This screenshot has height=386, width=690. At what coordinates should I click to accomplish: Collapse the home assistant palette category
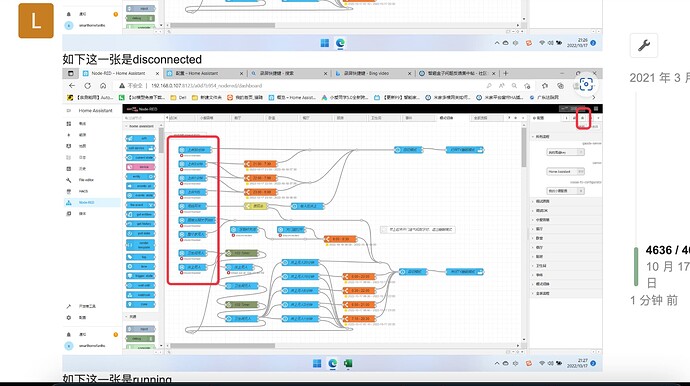(141, 126)
